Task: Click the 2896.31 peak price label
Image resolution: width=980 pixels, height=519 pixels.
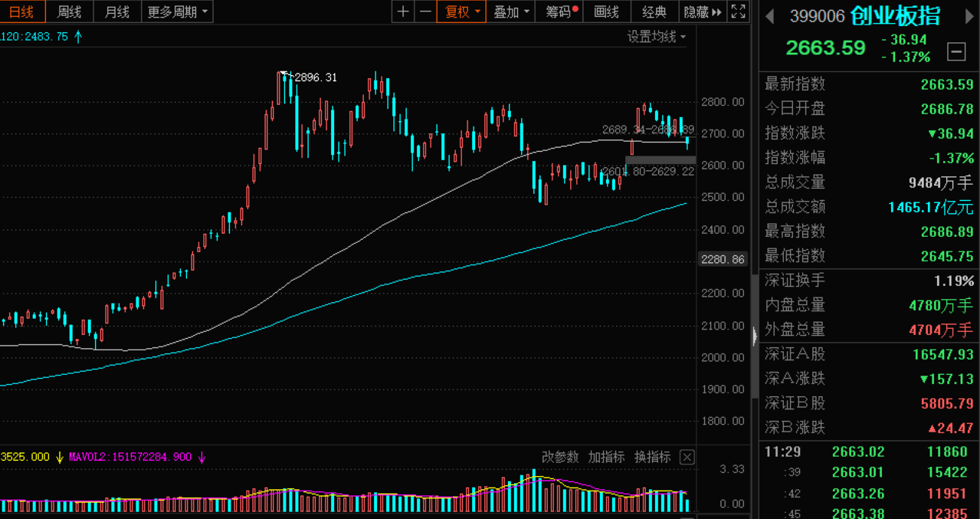Action: pos(316,77)
